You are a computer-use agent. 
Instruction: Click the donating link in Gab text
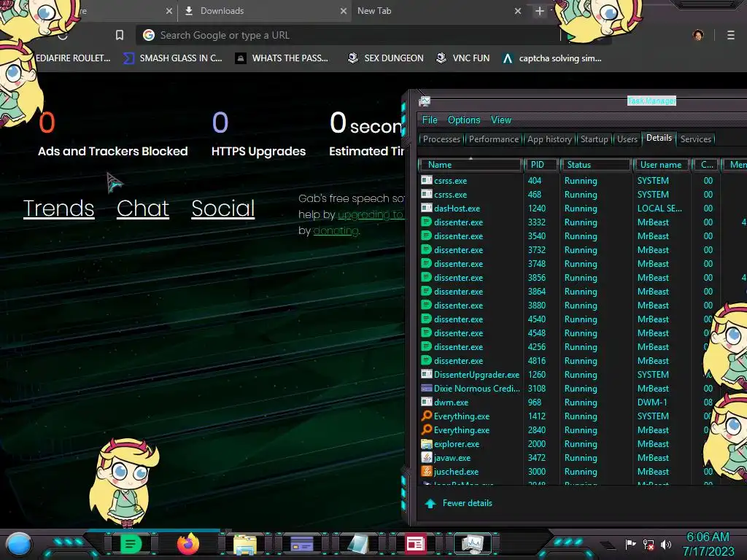(336, 230)
